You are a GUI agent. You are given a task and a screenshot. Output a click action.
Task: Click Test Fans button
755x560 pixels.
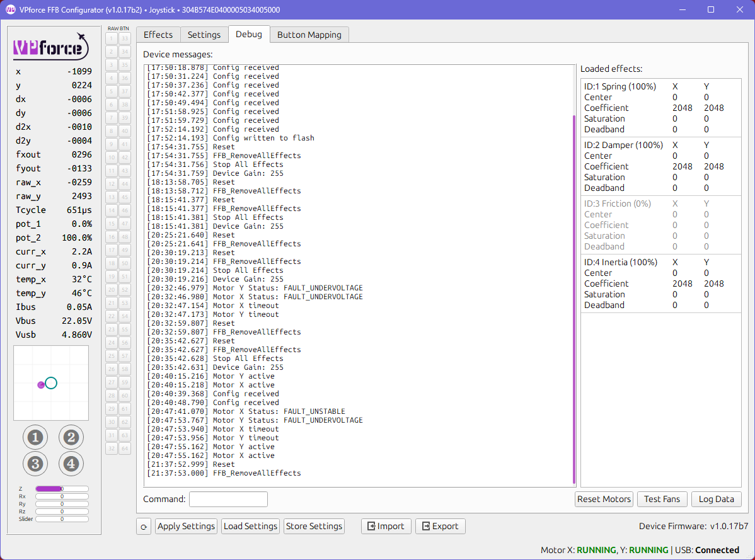point(662,500)
